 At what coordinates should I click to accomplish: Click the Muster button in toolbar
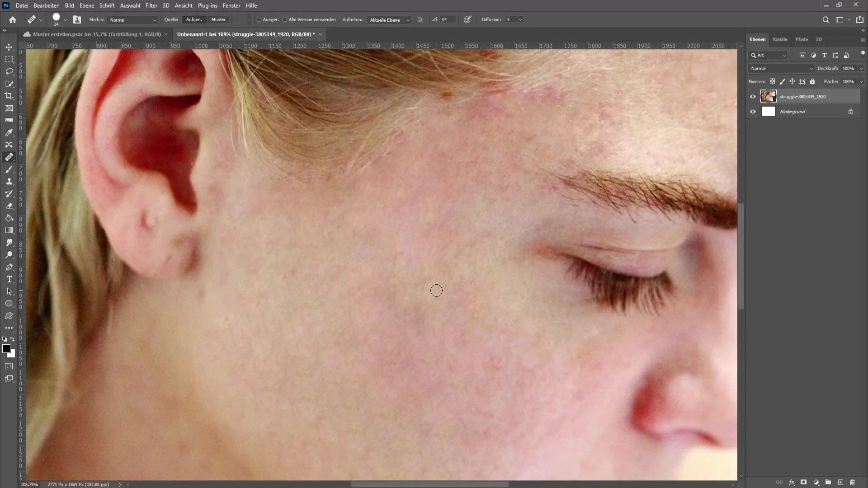coord(217,20)
